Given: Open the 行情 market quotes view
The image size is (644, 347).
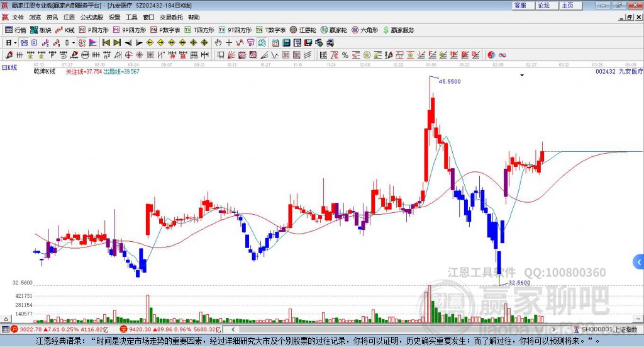Looking at the screenshot, I should click(15, 30).
